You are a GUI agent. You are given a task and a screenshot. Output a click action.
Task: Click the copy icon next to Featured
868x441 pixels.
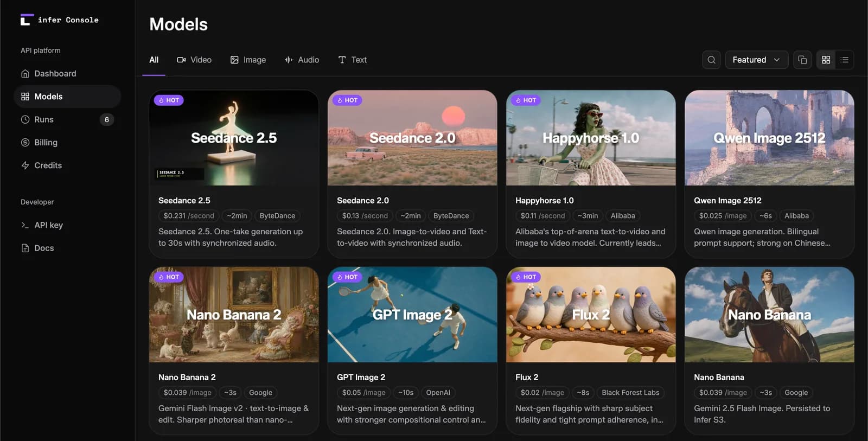point(802,60)
